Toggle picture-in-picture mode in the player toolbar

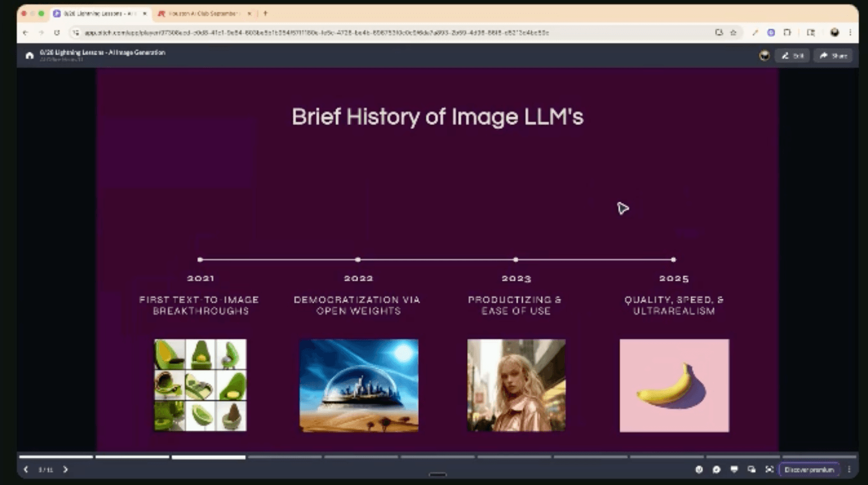click(x=751, y=469)
